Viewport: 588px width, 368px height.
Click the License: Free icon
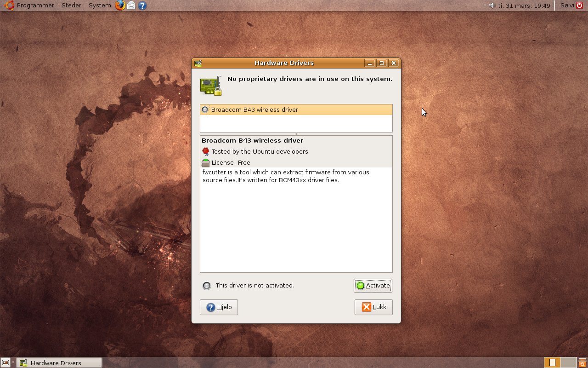point(206,162)
